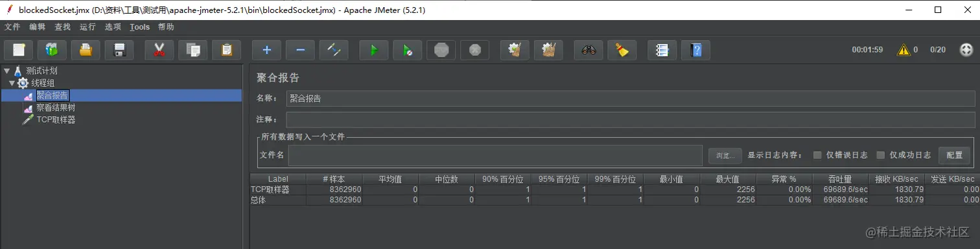Click Start no pauses icon
The image size is (980, 249).
[x=407, y=50]
